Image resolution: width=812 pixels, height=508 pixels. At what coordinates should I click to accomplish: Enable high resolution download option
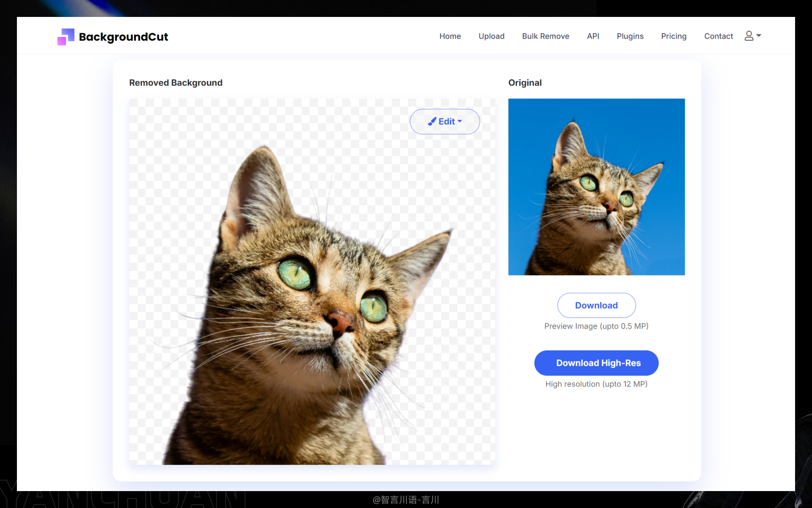(x=596, y=363)
